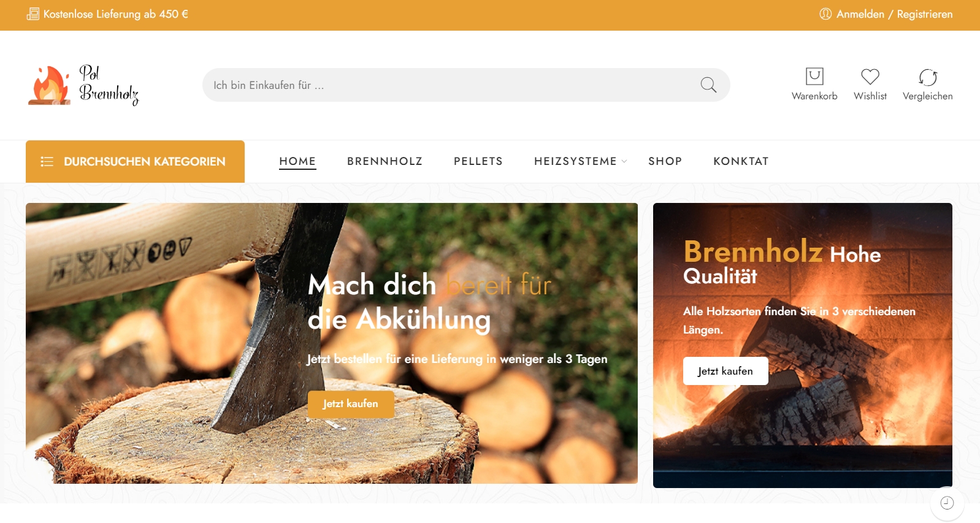The image size is (980, 523).
Task: Select the Home menu item
Action: [297, 161]
